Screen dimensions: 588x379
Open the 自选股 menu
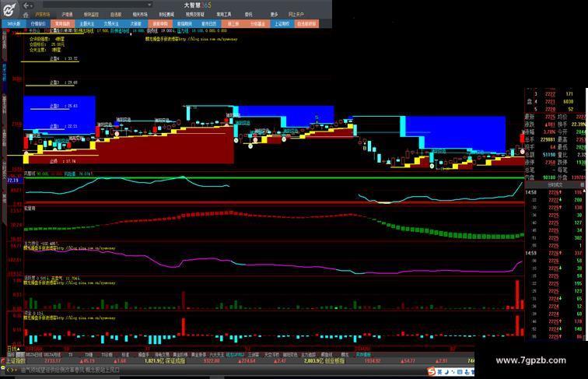(116, 15)
